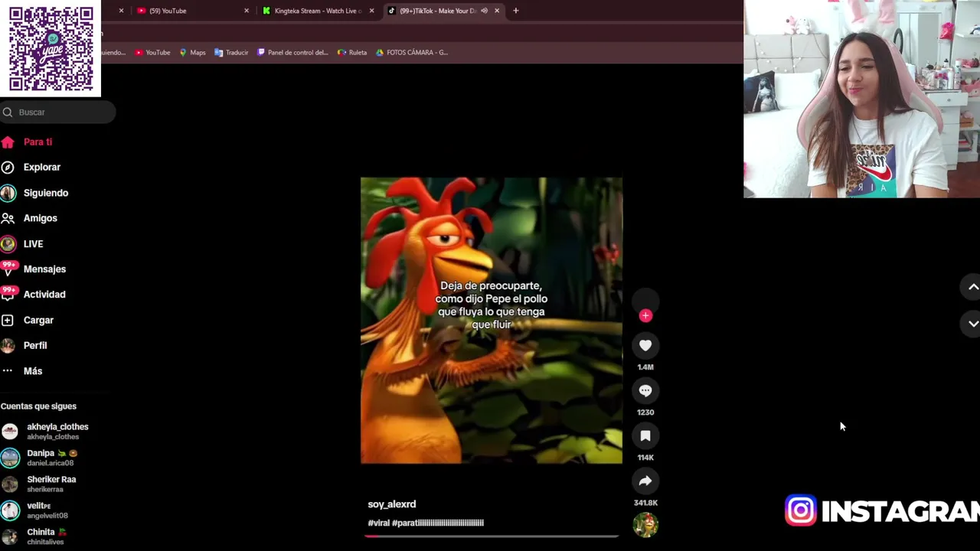
Task: Click the 341.8K shares count
Action: [645, 503]
